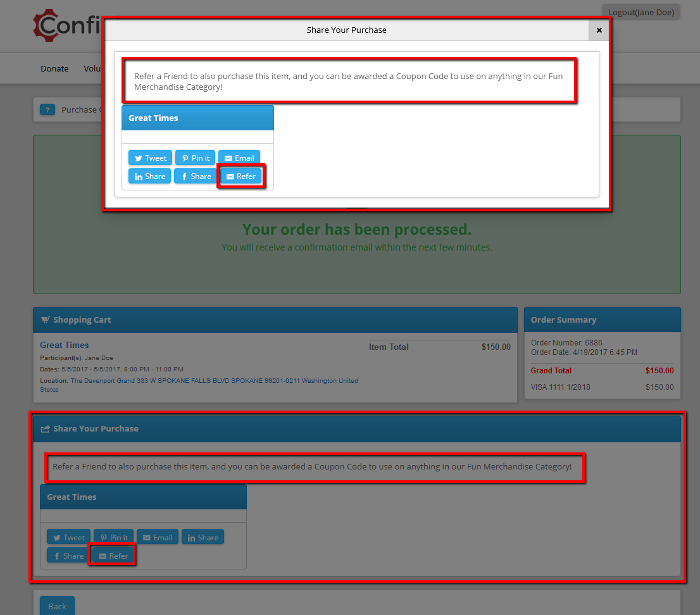The height and width of the screenshot is (615, 700).
Task: Click the Back button
Action: (x=57, y=606)
